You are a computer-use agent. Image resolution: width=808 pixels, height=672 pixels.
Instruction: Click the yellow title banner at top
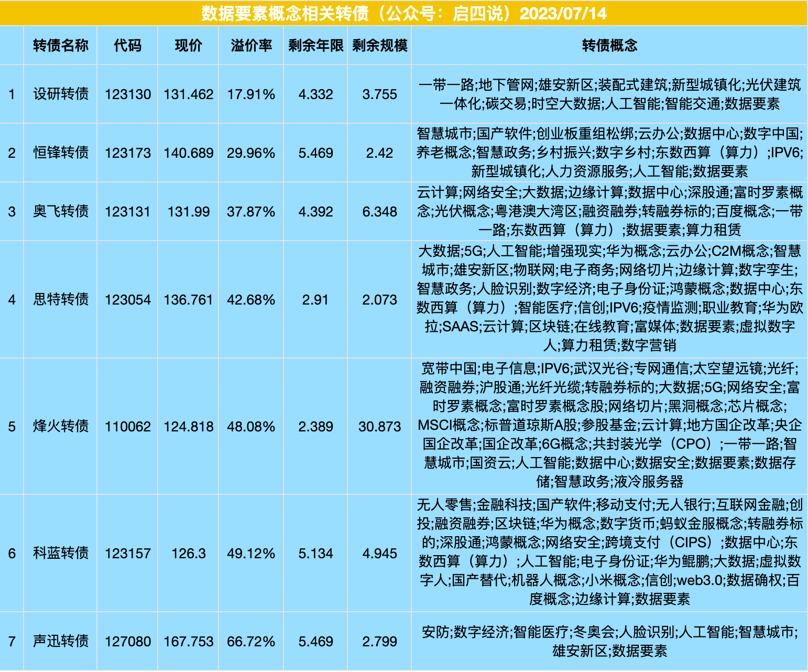[403, 13]
